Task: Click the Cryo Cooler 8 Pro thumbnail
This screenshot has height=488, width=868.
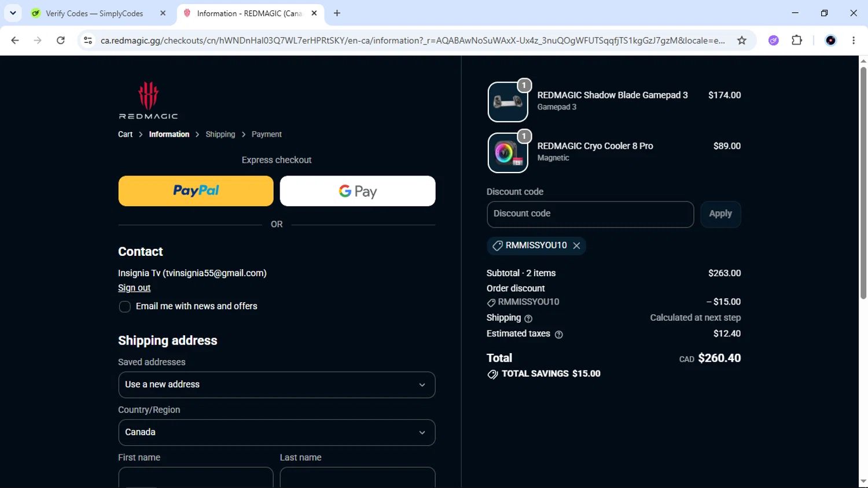Action: tap(507, 153)
